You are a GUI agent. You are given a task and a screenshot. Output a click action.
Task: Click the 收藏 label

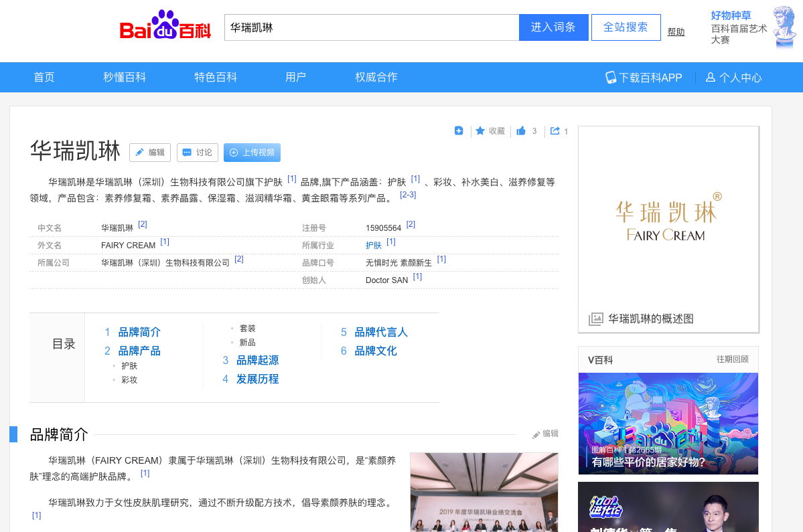point(497,131)
